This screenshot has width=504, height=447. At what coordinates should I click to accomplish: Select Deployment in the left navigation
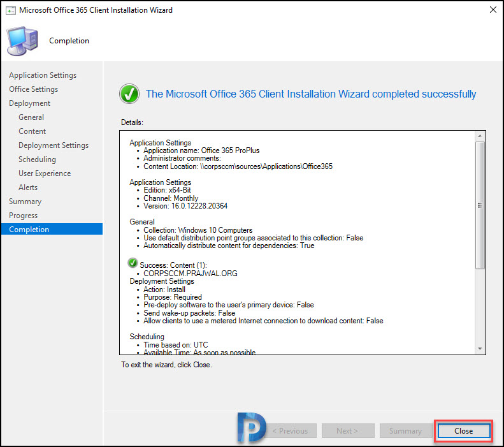[29, 103]
